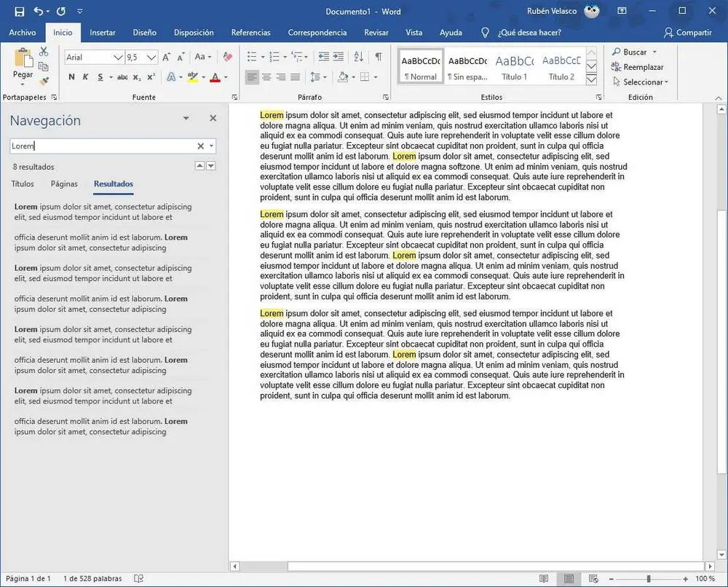This screenshot has height=587, width=728.
Task: Open the Arial font name dropdown
Action: pos(118,58)
